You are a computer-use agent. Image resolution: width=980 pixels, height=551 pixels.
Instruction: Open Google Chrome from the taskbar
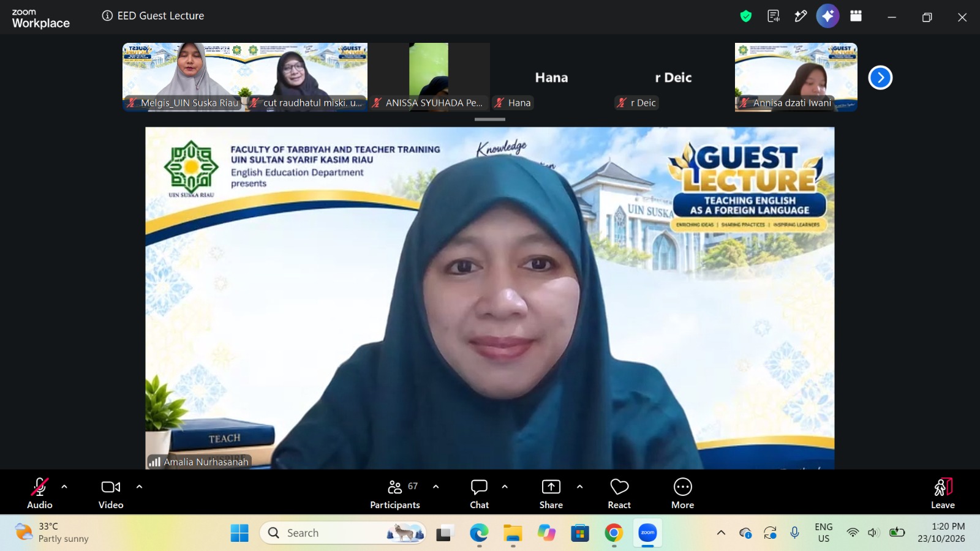click(x=614, y=533)
